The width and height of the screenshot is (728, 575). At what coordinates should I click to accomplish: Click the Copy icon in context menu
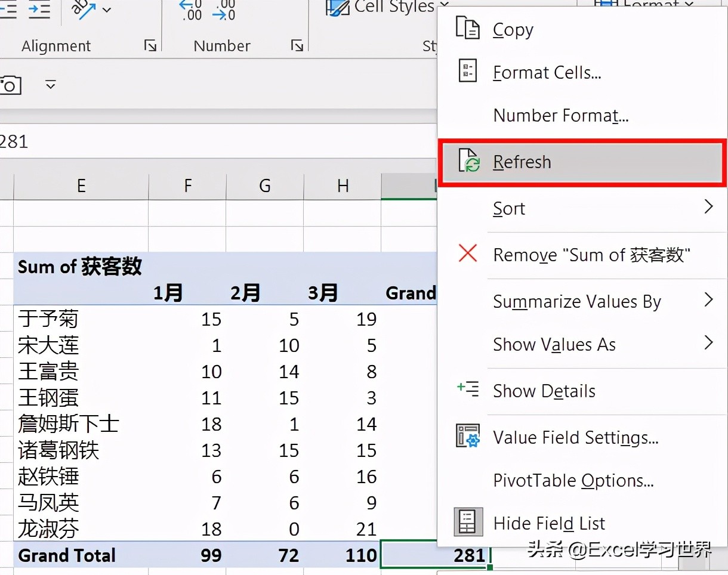coord(467,29)
